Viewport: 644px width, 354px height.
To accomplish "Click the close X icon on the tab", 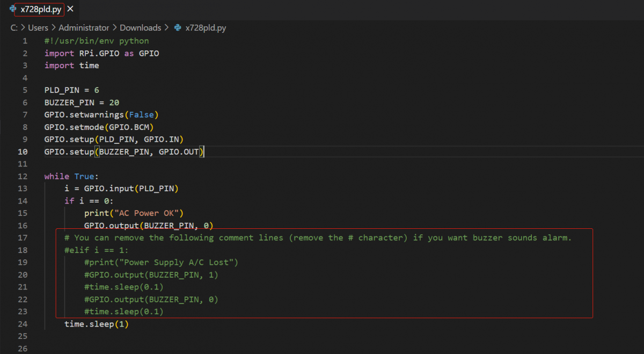I will point(70,9).
